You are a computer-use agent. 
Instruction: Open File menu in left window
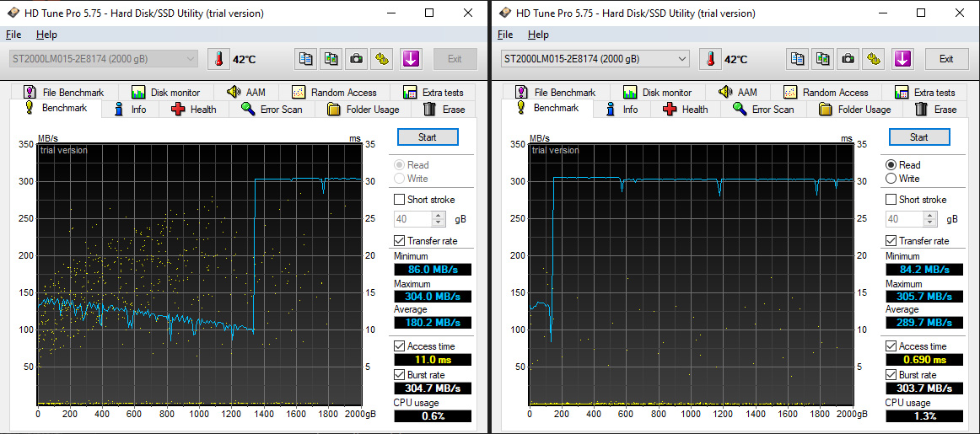(13, 35)
